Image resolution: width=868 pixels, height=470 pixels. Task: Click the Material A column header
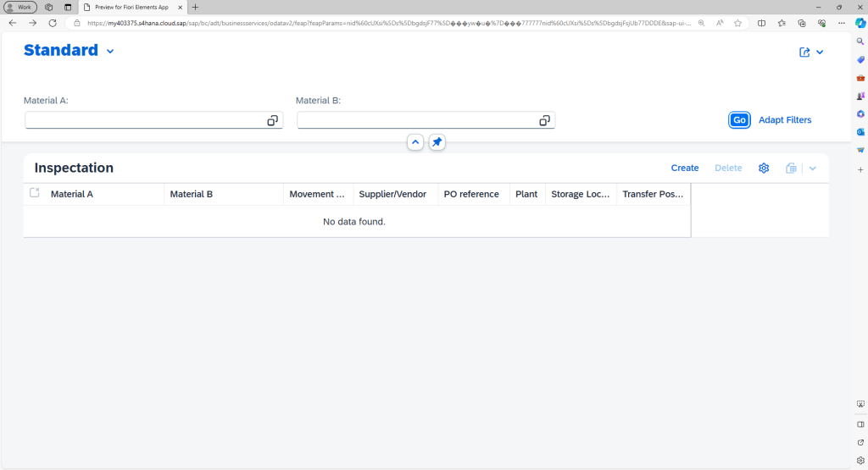point(72,195)
